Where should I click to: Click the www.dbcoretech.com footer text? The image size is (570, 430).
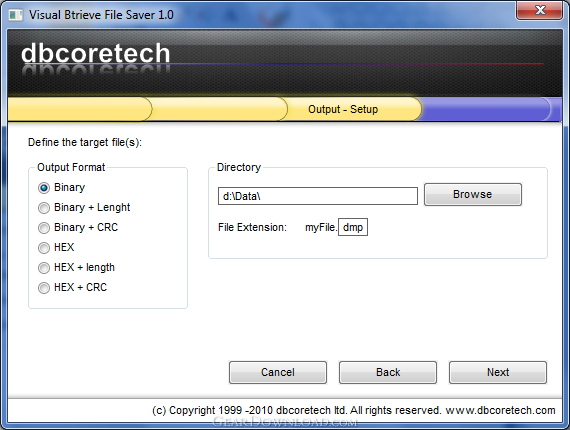coord(501,410)
